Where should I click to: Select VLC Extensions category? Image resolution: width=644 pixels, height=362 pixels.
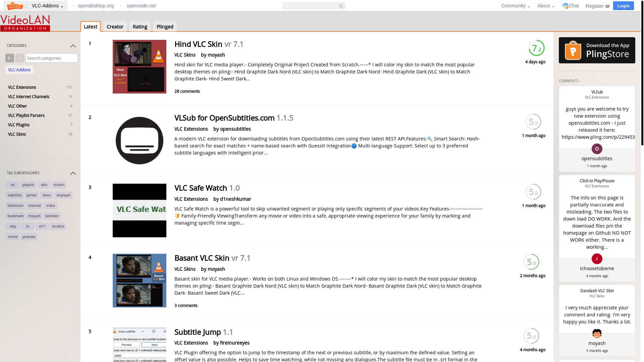pyautogui.click(x=22, y=87)
